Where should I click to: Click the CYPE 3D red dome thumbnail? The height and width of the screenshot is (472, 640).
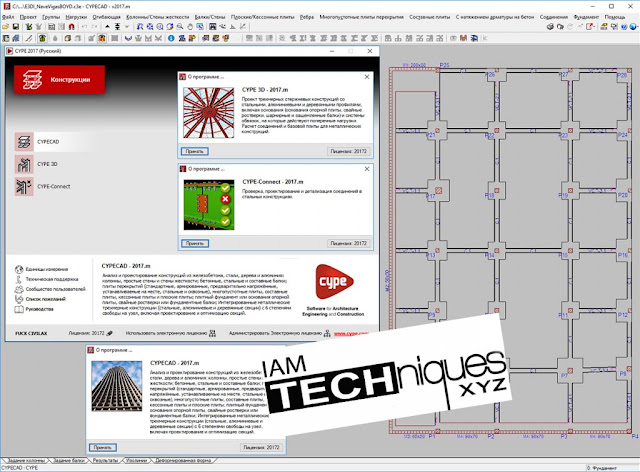click(208, 113)
